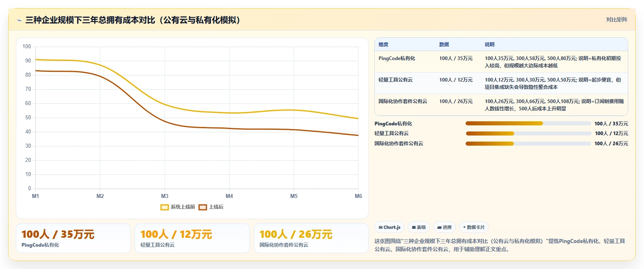
Task: Click the 表格 tag pill
Action: 419,227
